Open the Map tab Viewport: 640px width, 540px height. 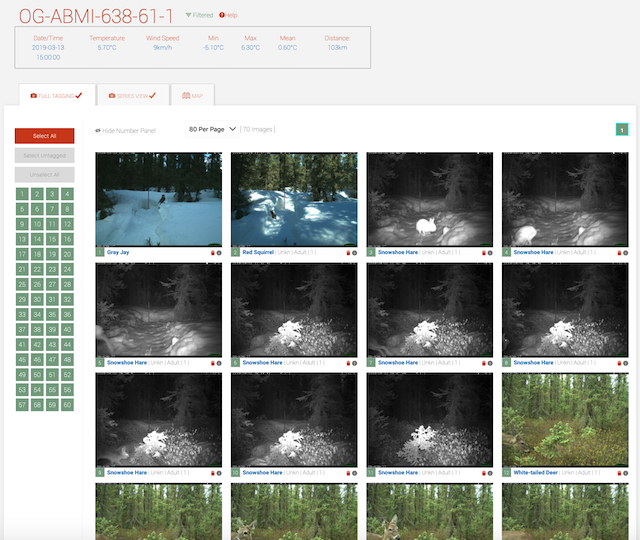[x=193, y=96]
